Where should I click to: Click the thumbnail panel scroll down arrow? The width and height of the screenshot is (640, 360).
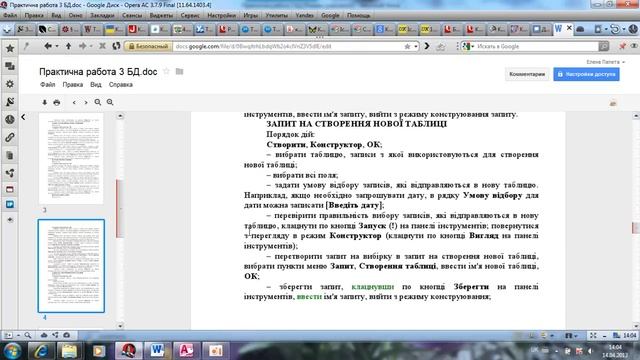[120, 326]
